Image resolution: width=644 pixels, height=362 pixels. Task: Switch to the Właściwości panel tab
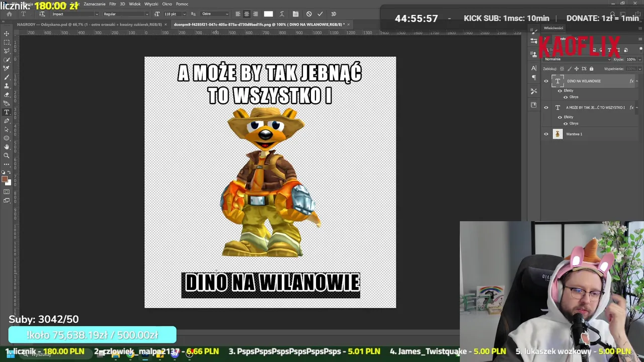pyautogui.click(x=553, y=28)
